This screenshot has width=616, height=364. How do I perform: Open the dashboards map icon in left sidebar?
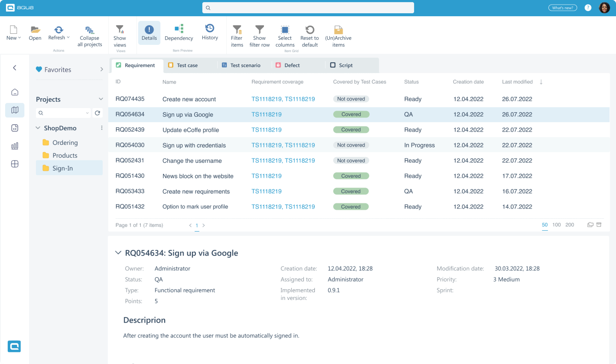coord(15,110)
